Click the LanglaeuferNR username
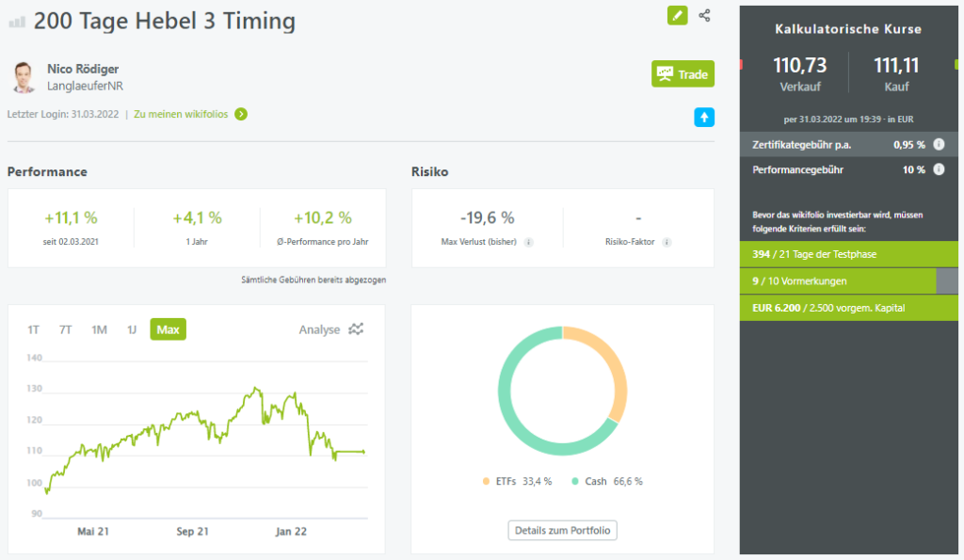 tap(85, 86)
